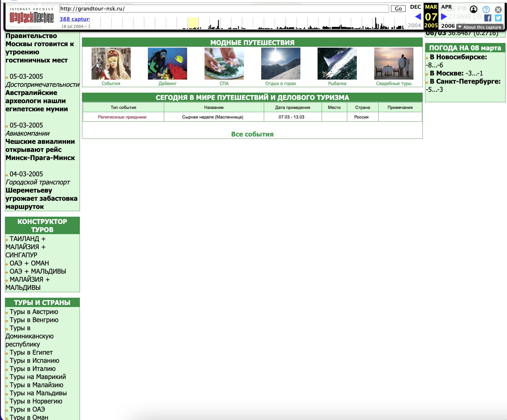
Task: Click the События text link
Action: click(x=111, y=83)
